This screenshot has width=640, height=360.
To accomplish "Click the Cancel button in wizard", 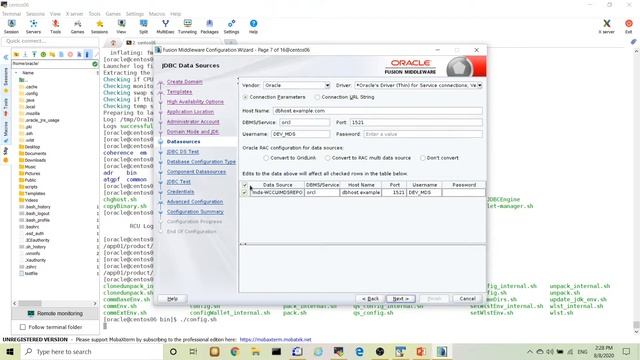I will pyautogui.click(x=467, y=299).
